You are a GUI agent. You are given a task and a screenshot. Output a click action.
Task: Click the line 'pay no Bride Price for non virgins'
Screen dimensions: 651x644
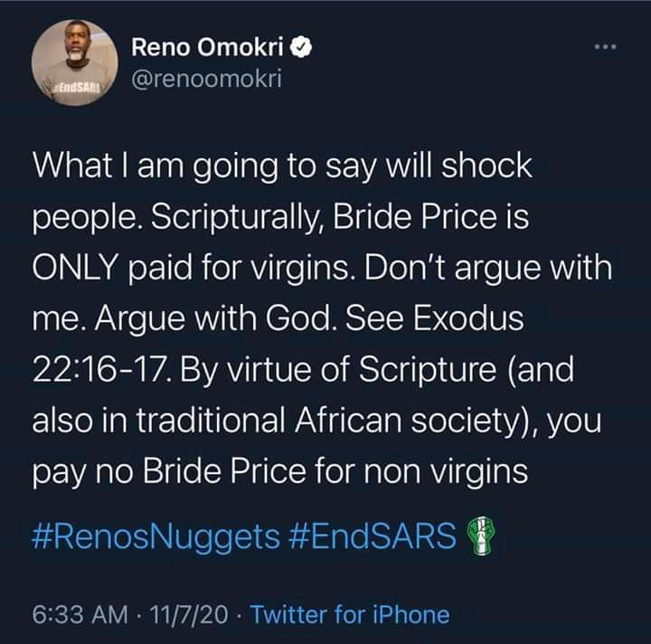coord(280,473)
